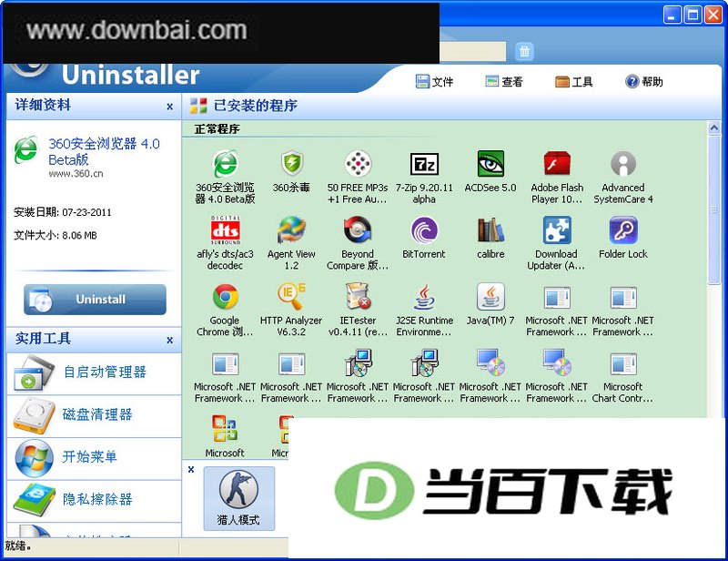Open the 帮助 menu

point(644,82)
